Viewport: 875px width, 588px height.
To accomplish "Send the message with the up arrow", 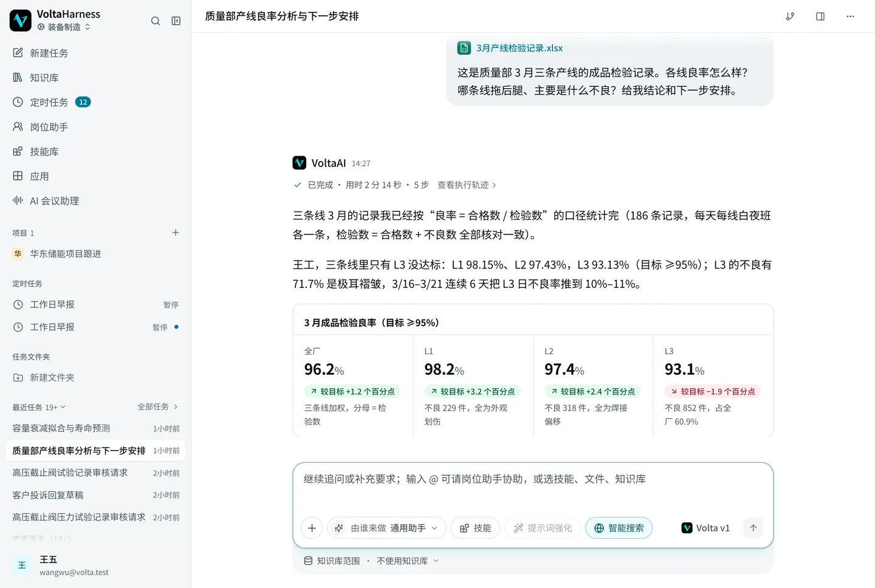I will coord(753,528).
